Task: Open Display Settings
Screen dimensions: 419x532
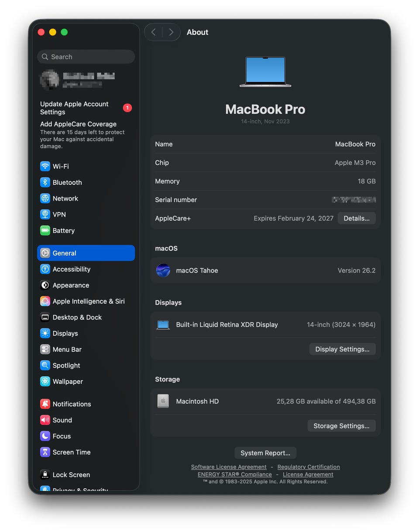Action: coord(342,349)
